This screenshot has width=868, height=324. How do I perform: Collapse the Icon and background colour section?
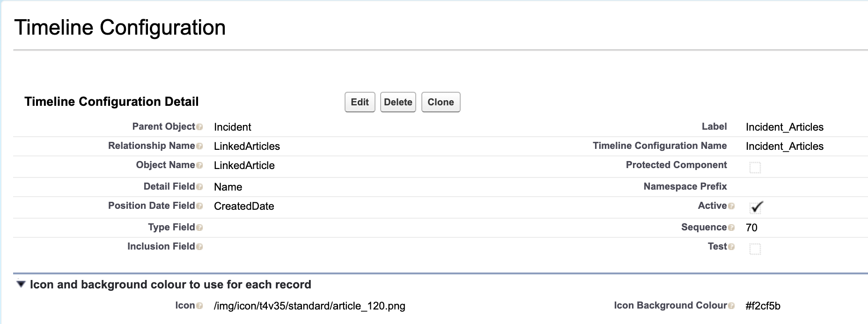click(x=21, y=284)
